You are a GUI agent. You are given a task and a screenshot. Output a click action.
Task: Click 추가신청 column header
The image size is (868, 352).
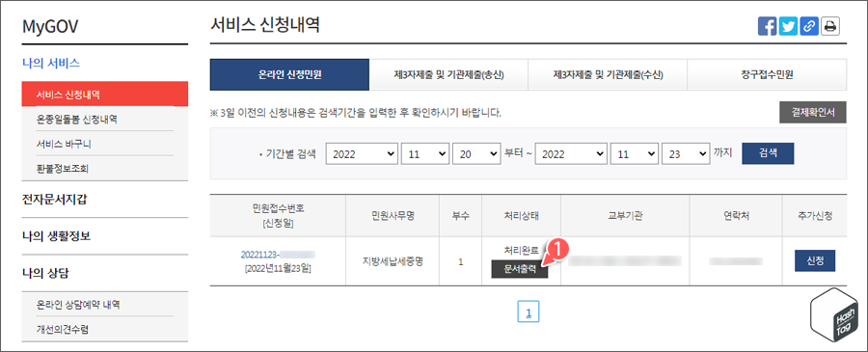(x=815, y=216)
